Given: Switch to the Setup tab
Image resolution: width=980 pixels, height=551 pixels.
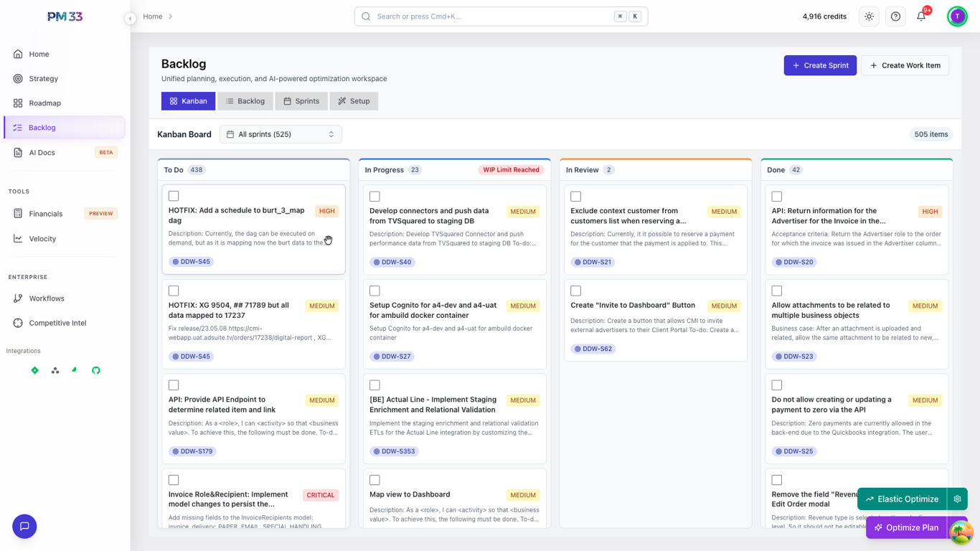Looking at the screenshot, I should (x=354, y=100).
